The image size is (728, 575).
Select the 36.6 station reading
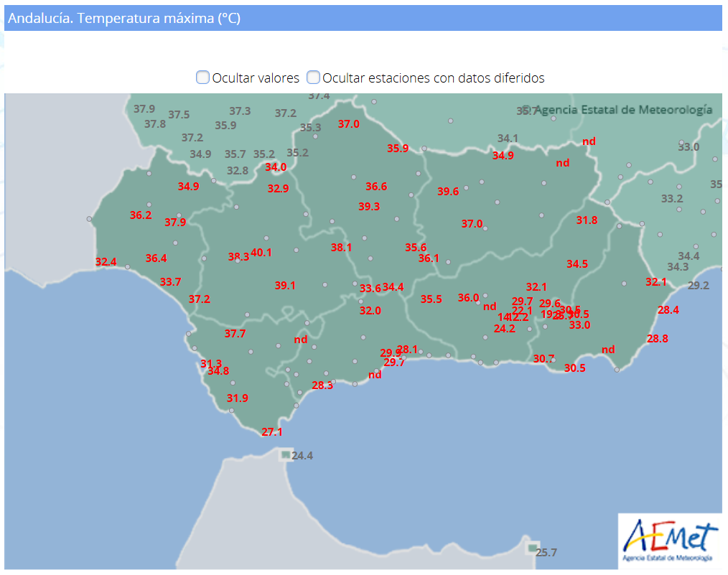point(376,187)
